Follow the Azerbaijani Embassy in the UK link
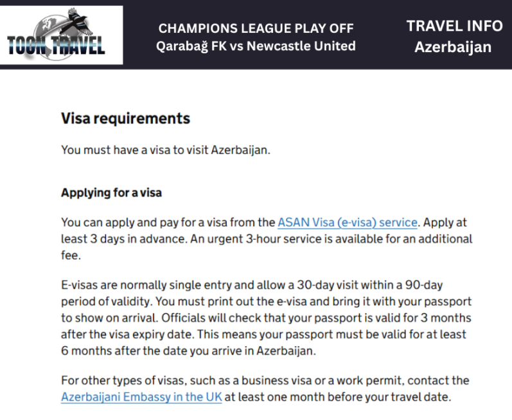This screenshot has width=512, height=420. coord(141,396)
